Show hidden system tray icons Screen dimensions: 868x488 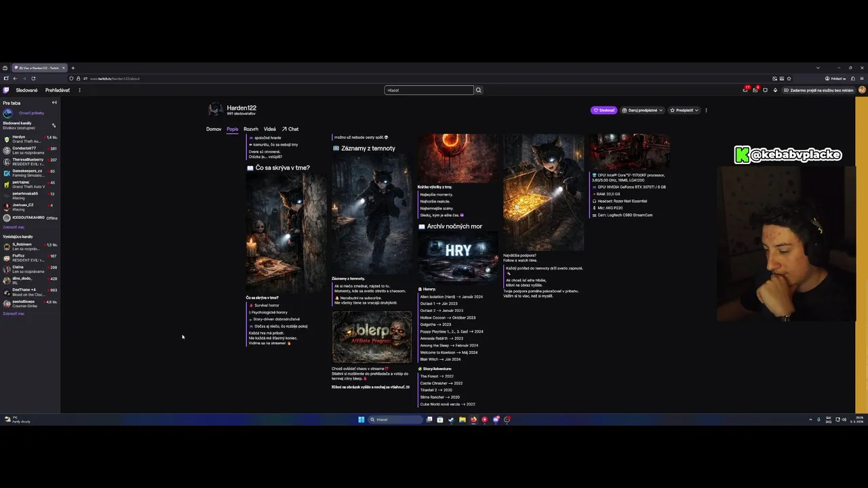[810, 420]
